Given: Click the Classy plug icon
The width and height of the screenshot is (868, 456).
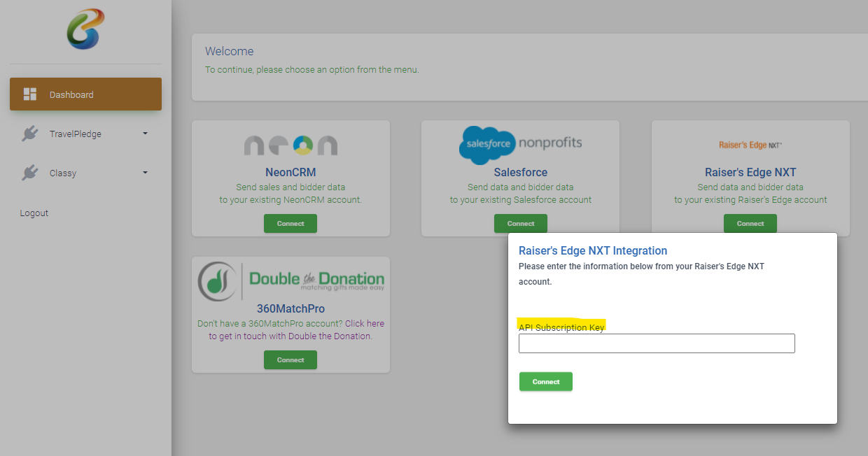Looking at the screenshot, I should click(29, 173).
